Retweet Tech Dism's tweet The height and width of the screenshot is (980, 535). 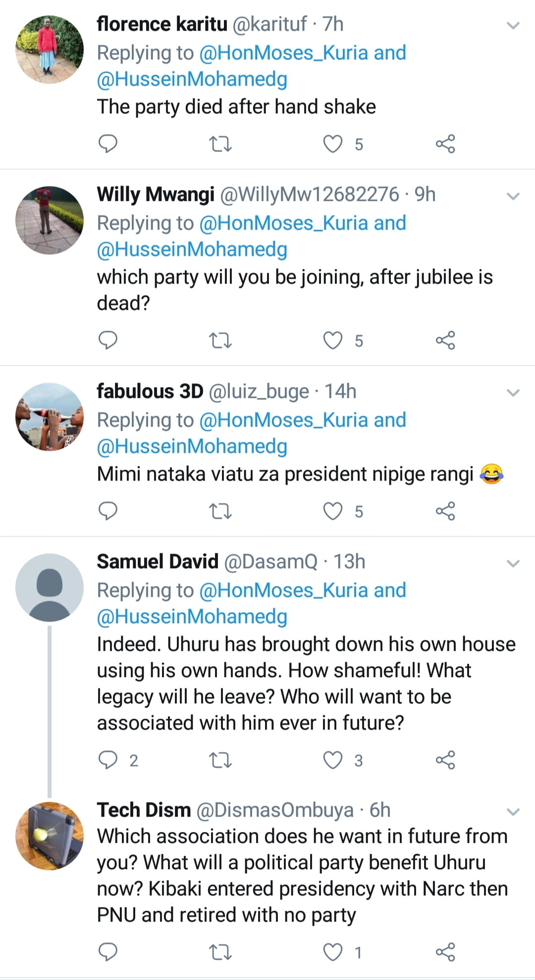pyautogui.click(x=220, y=952)
